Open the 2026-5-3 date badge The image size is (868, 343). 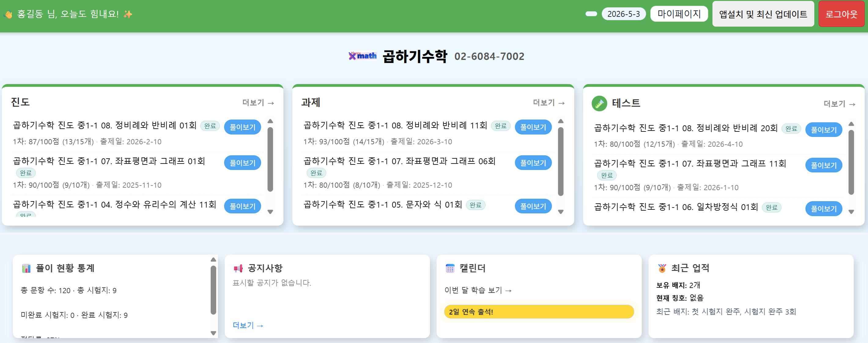coord(623,14)
